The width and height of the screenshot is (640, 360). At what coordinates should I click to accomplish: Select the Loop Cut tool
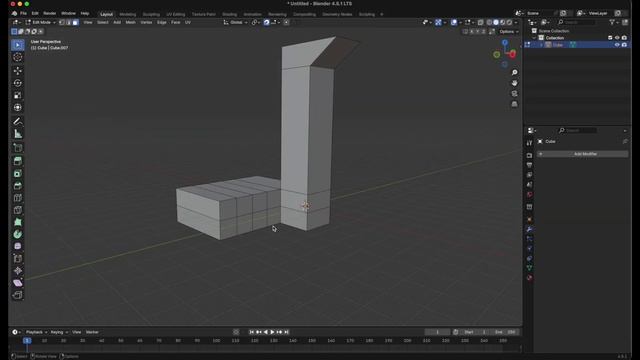point(18,198)
